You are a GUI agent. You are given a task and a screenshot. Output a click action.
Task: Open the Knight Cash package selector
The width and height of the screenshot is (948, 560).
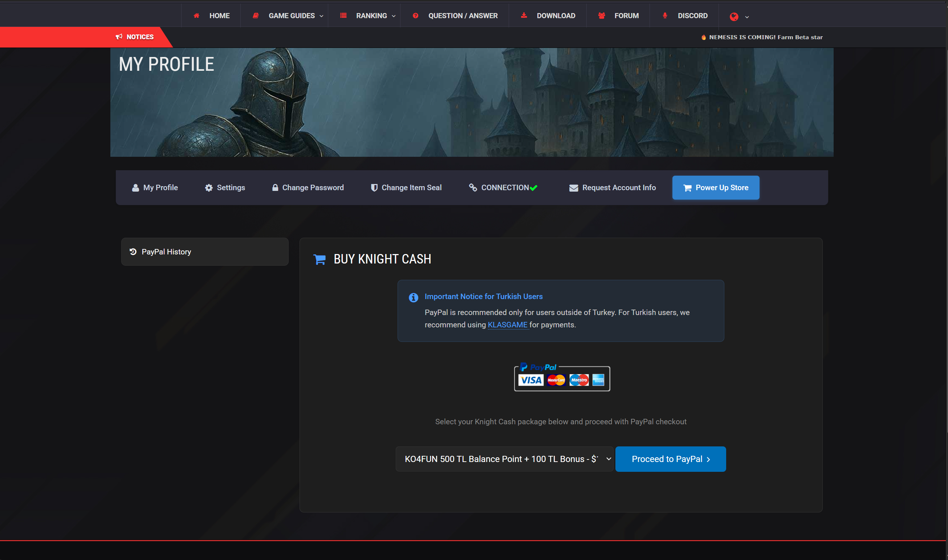click(x=504, y=459)
